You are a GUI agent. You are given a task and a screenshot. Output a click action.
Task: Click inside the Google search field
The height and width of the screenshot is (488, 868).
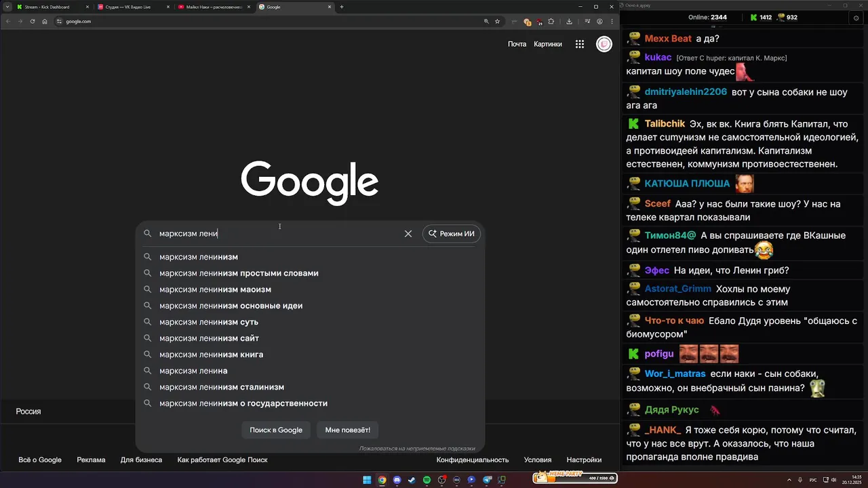point(278,233)
